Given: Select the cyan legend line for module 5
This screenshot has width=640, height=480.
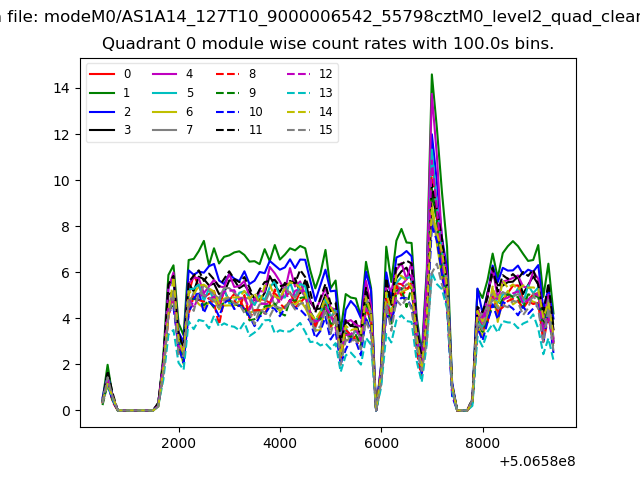Looking at the screenshot, I should click(165, 93).
